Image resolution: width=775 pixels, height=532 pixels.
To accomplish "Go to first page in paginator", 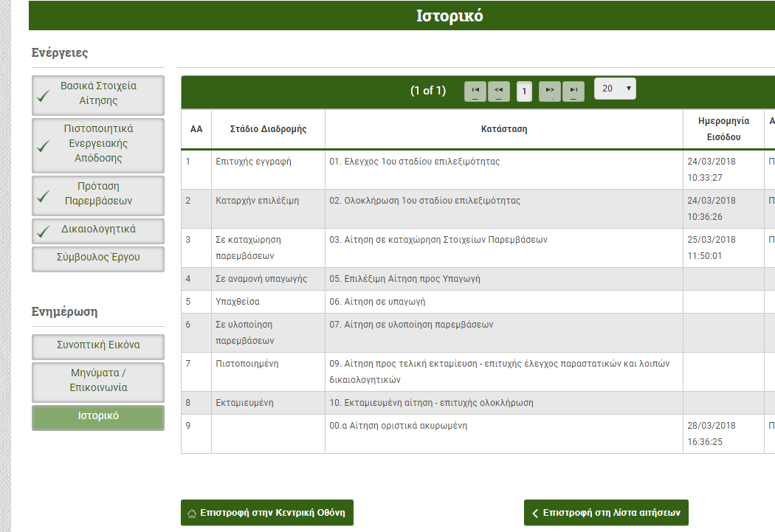I will (x=475, y=91).
